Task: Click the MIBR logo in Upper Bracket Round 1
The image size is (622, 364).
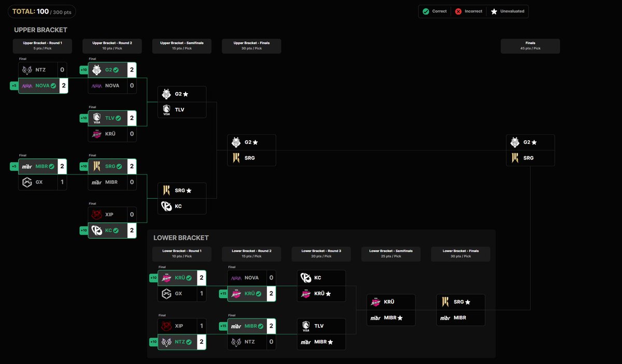Action: (27, 167)
